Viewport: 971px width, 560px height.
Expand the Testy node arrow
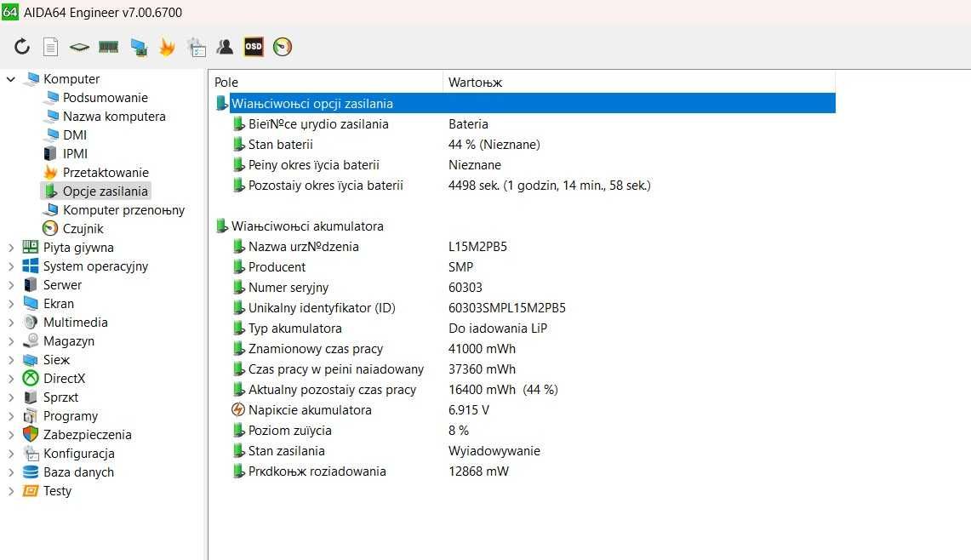pos(10,491)
